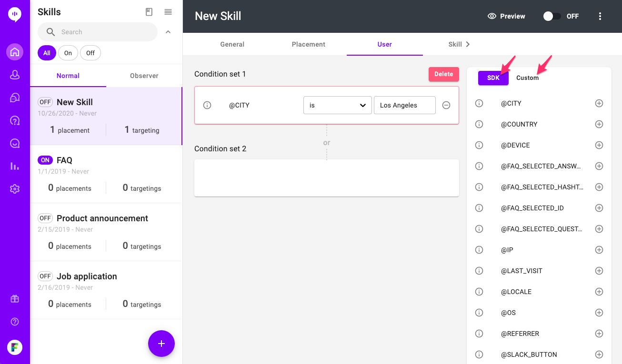This screenshot has height=364, width=622.
Task: Add a new skill with the plus button
Action: coord(161,344)
